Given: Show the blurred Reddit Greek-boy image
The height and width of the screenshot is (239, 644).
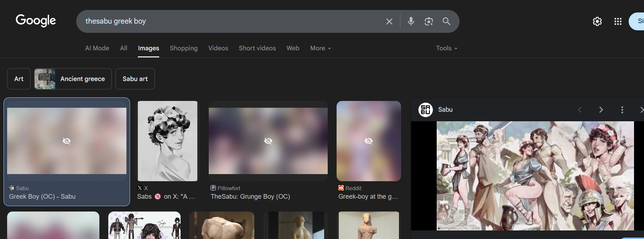Looking at the screenshot, I should tap(369, 141).
